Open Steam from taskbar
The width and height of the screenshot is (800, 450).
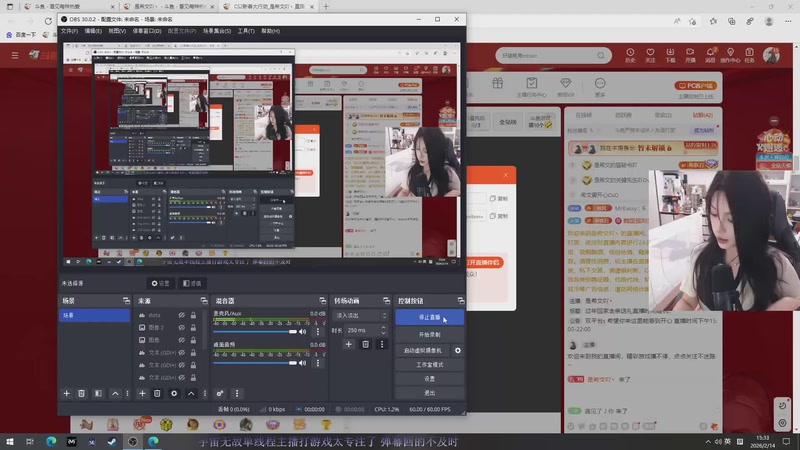click(x=112, y=441)
